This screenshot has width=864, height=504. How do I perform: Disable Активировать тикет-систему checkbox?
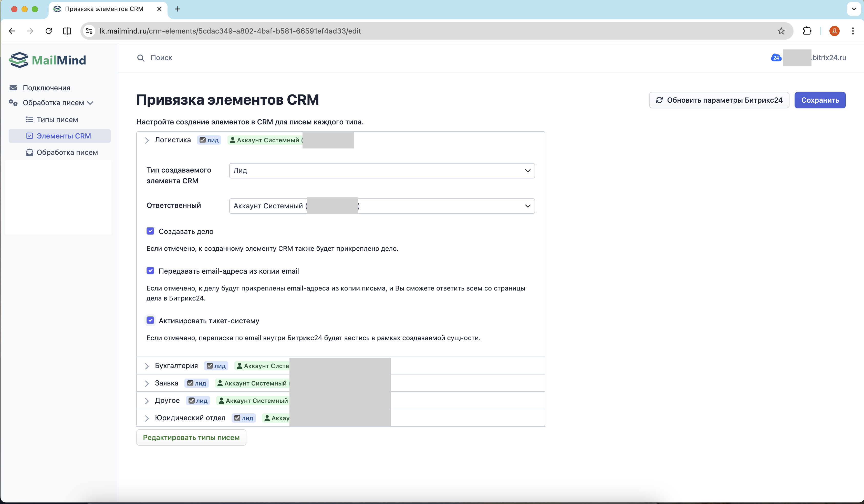point(150,321)
